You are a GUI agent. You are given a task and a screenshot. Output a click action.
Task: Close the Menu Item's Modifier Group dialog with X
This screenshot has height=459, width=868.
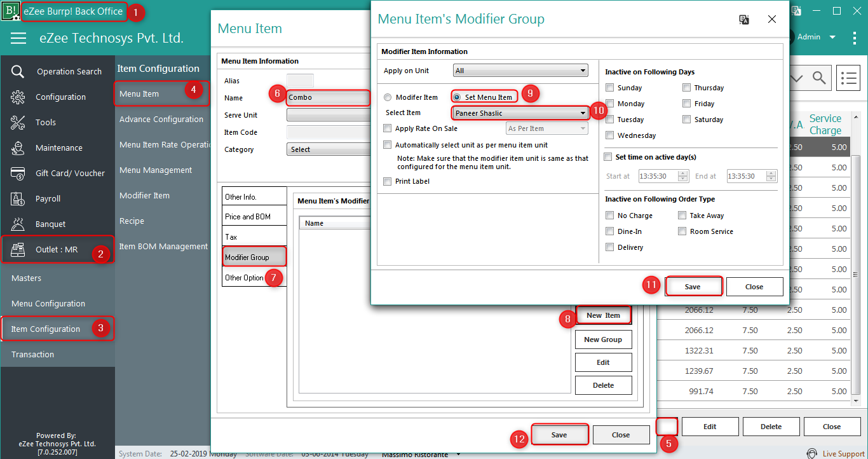pyautogui.click(x=772, y=20)
